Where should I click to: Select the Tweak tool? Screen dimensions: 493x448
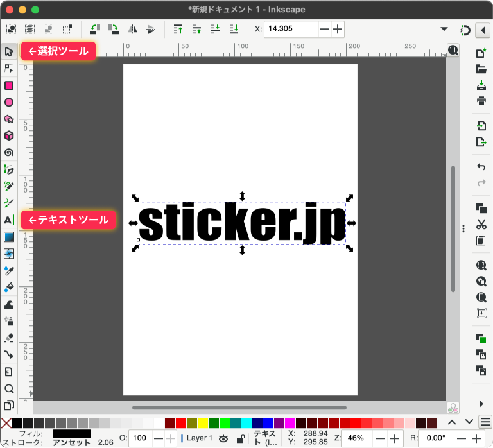[x=9, y=305]
